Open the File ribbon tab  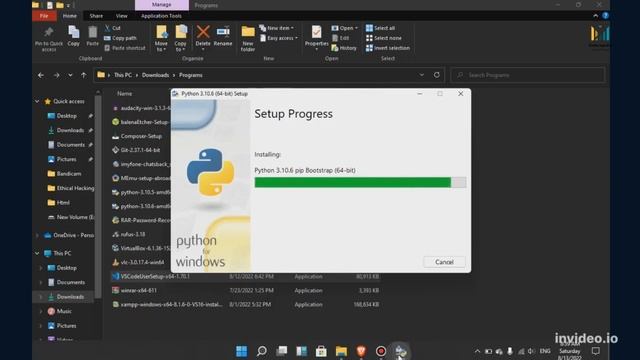(x=44, y=16)
